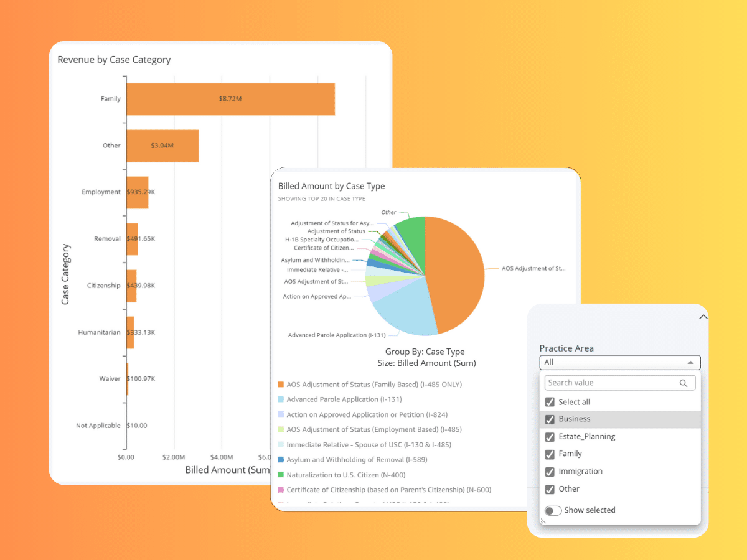747x560 pixels.
Task: Click the magnifier icon in the search box
Action: [684, 383]
